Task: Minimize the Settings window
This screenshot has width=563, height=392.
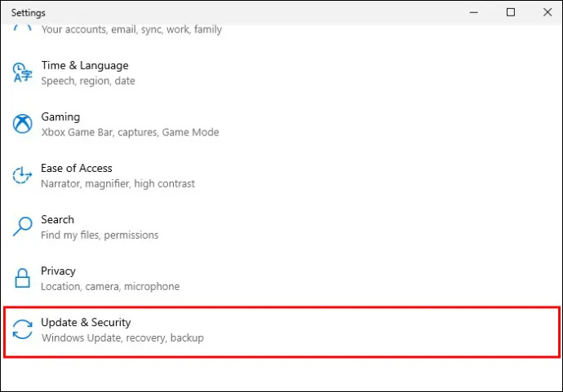Action: 473,12
